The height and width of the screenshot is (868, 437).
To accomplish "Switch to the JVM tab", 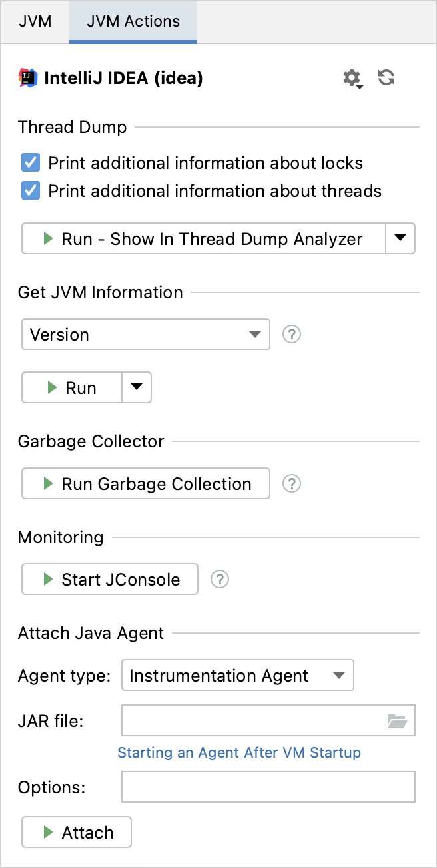I will coord(35,21).
